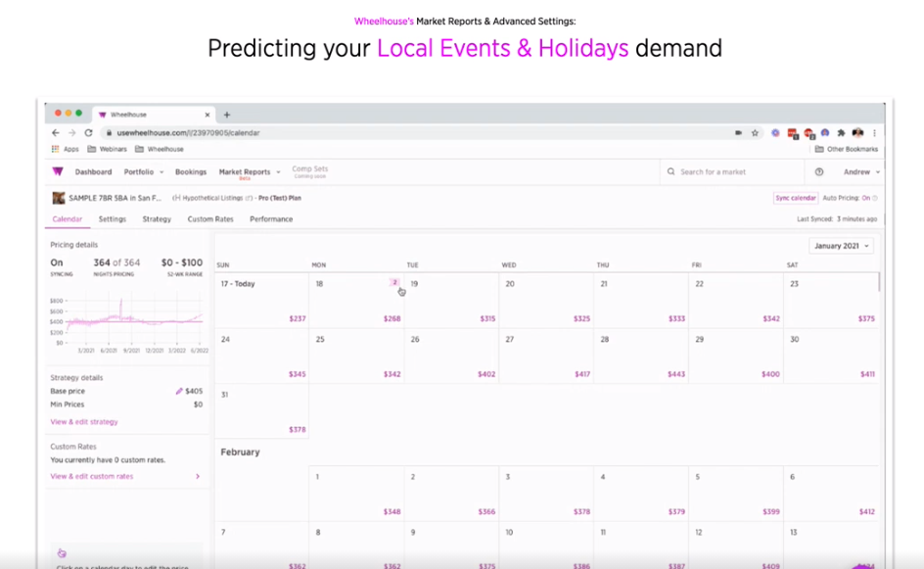Screen dimensions: 924x569
Task: Switch to the Strategy tab
Action: [x=157, y=218]
